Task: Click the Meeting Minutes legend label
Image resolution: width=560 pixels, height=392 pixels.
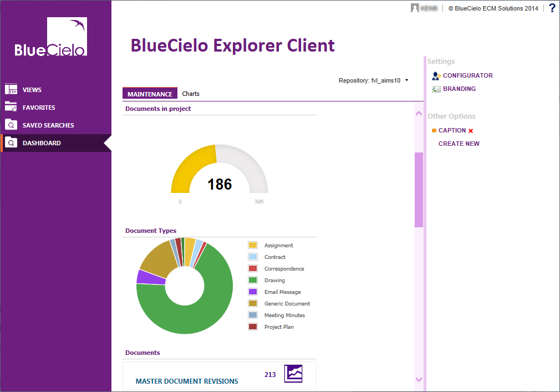Action: [284, 315]
